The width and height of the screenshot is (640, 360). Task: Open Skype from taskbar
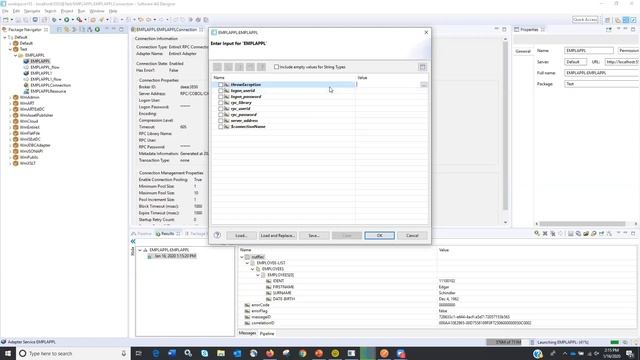pyautogui.click(x=204, y=353)
